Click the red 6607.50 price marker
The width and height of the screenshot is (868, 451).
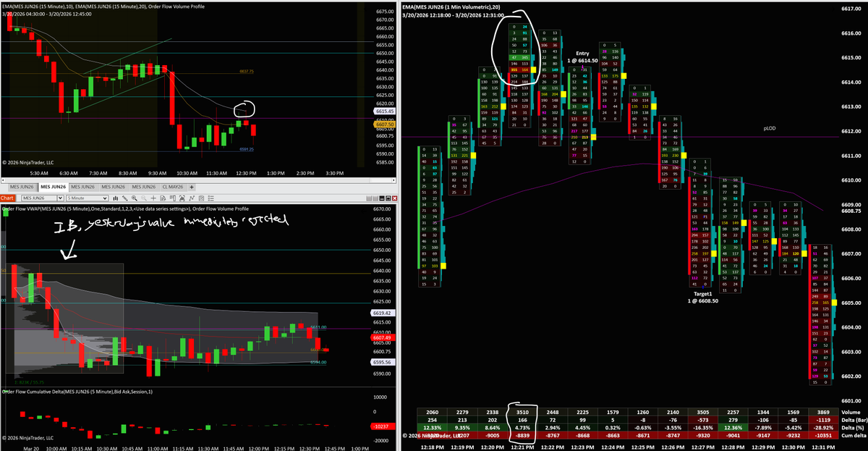[x=384, y=125]
